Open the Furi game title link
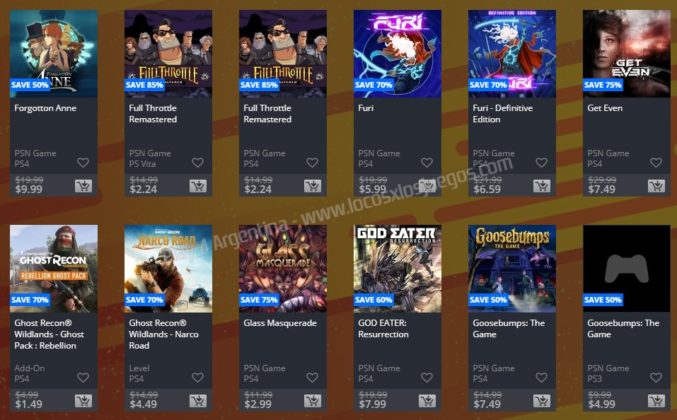Image resolution: width=677 pixels, height=420 pixels. pyautogui.click(x=366, y=108)
